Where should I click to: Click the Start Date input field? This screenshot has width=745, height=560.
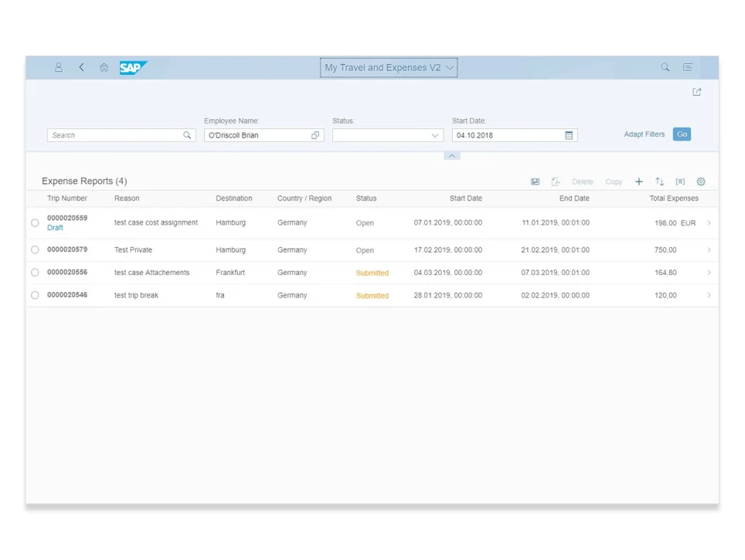point(515,135)
